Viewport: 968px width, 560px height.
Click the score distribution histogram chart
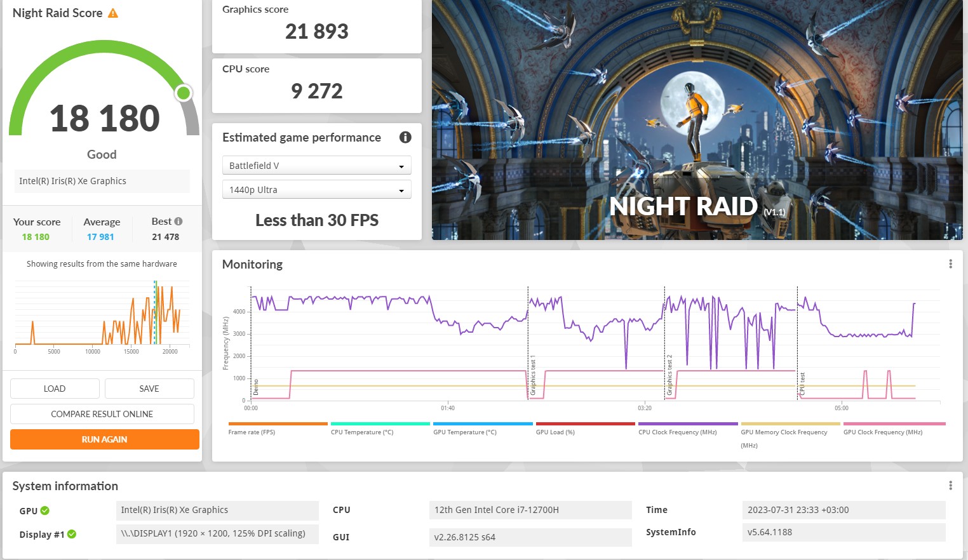[x=102, y=317]
